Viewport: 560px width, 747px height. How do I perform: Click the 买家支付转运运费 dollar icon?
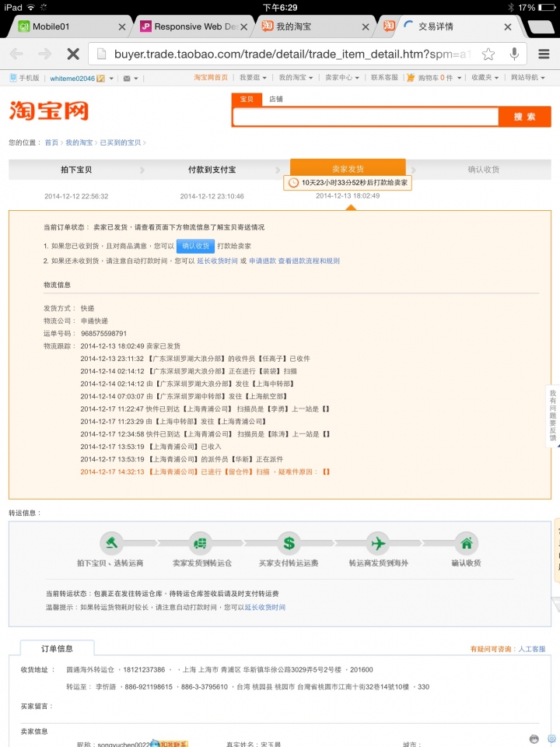click(x=289, y=543)
